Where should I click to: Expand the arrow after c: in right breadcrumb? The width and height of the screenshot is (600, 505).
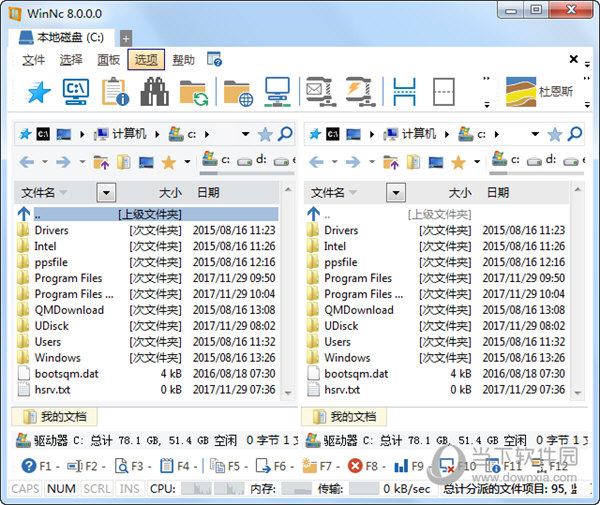coord(497,134)
